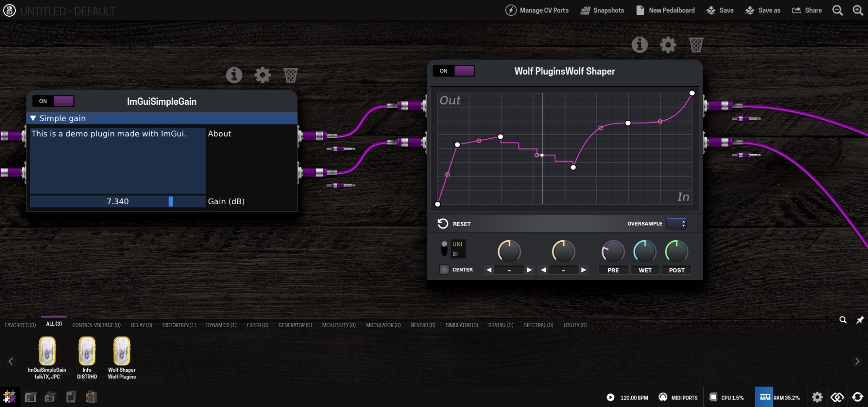Page the plugin list left with chevron
Viewport: 868px width, 407px height.
tap(11, 362)
